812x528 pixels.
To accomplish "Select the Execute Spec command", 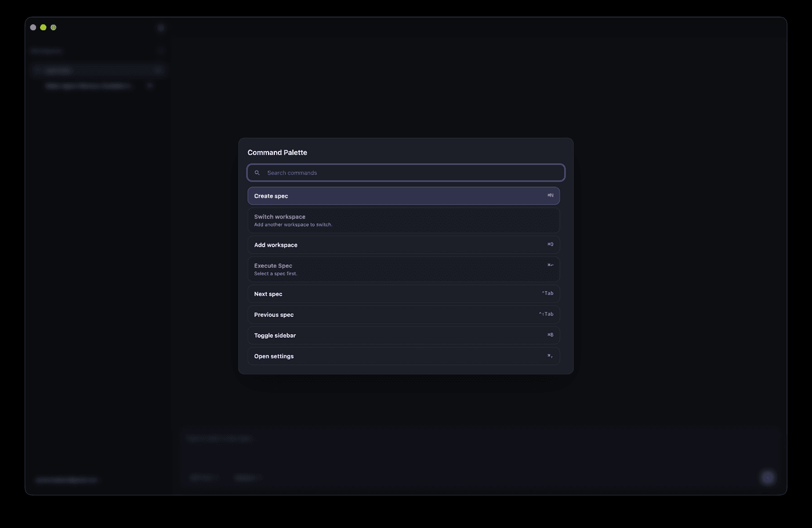I will tap(404, 269).
